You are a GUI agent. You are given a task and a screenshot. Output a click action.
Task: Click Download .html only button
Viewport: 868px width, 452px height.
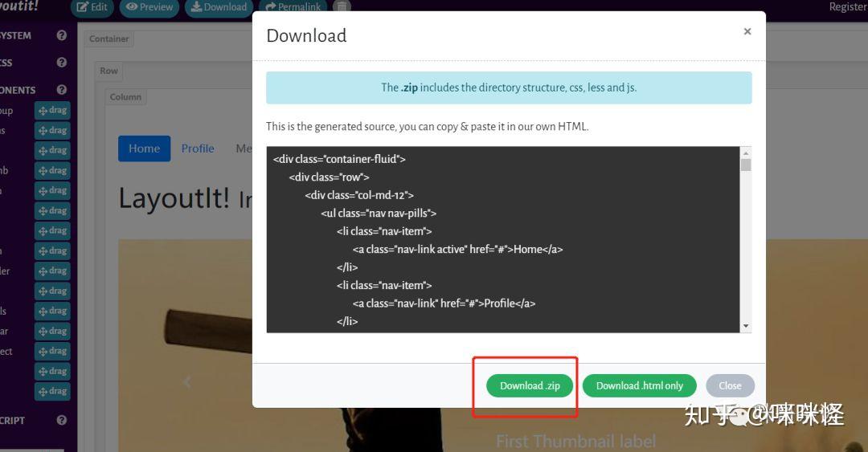pyautogui.click(x=640, y=385)
